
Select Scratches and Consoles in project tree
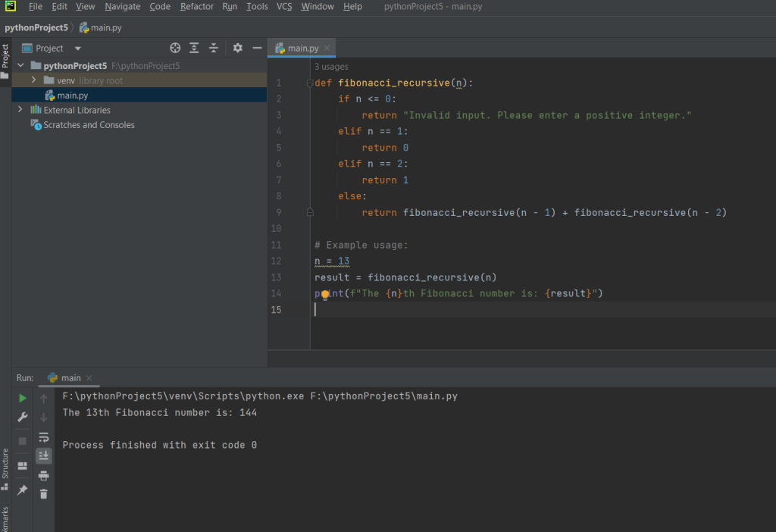tap(89, 125)
